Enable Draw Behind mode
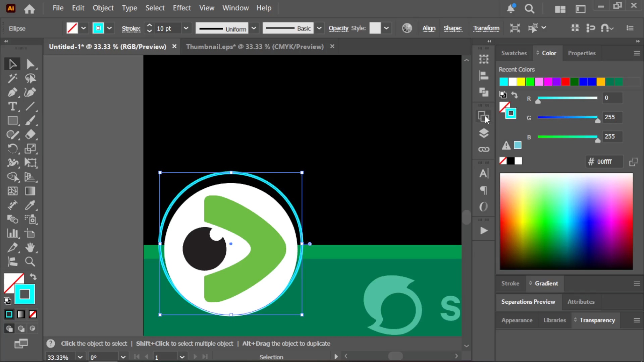Image resolution: width=644 pixels, height=362 pixels. tap(21, 328)
